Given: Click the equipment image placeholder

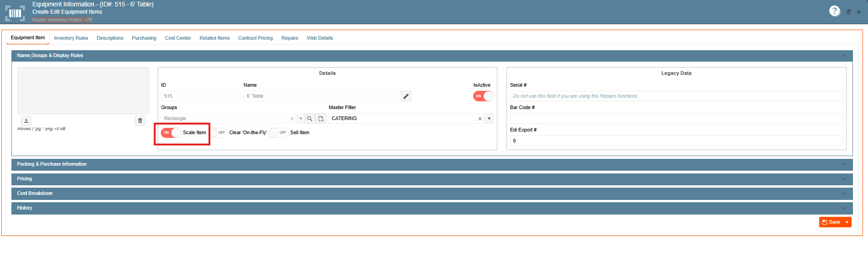Looking at the screenshot, I should tap(83, 90).
